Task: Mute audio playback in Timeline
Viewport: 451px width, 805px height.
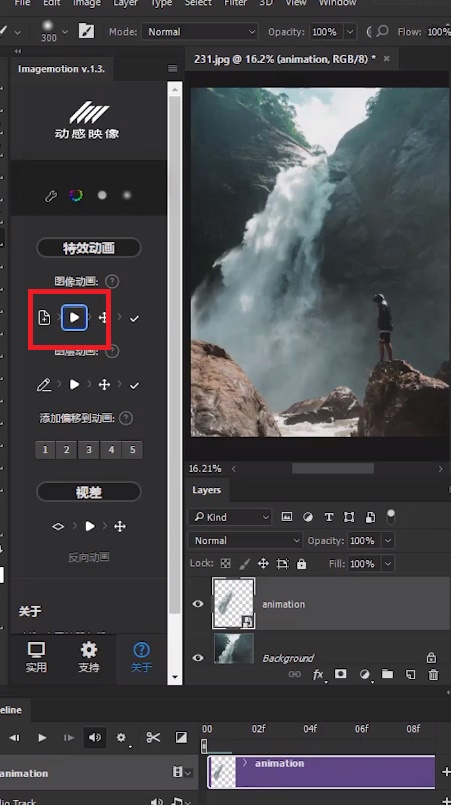Action: (95, 737)
